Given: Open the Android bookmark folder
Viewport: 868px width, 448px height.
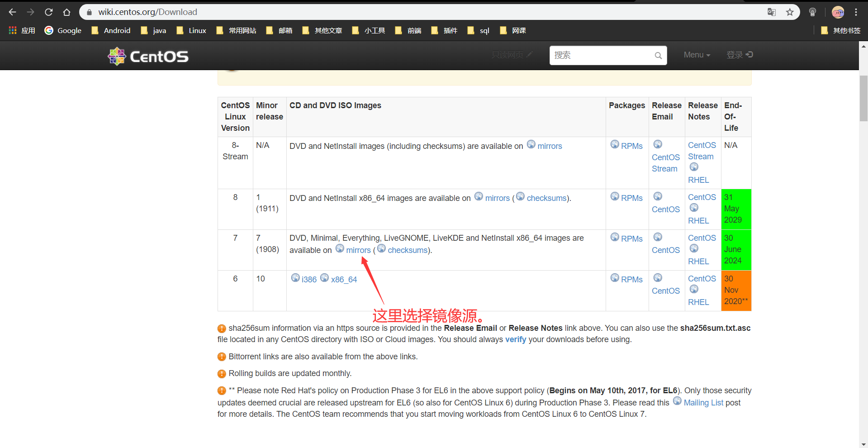Looking at the screenshot, I should 111,30.
